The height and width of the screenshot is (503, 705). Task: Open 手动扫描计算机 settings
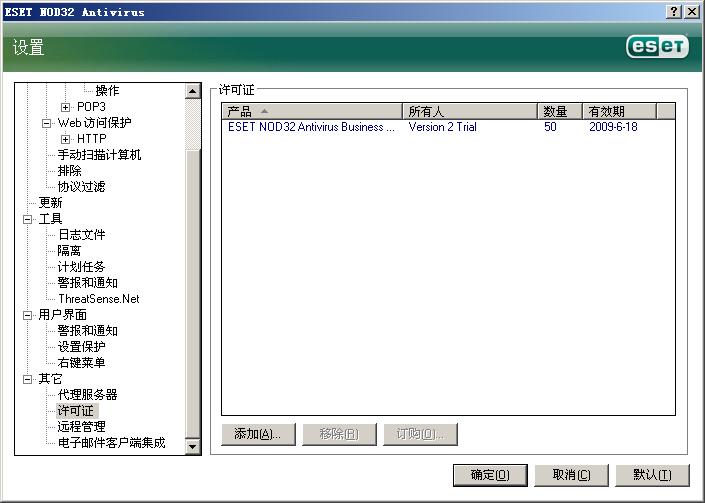[x=99, y=155]
